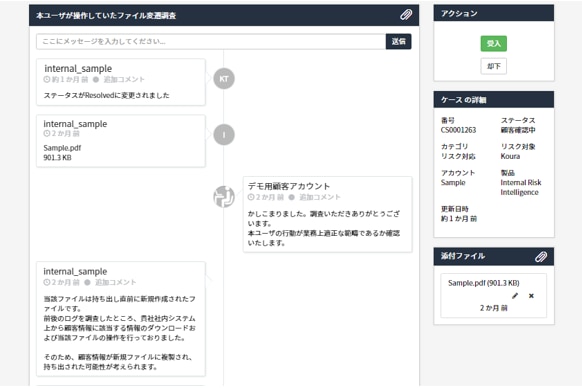The height and width of the screenshot is (388, 582).
Task: Click the paperclip icon in conversation header
Action: [x=406, y=15]
